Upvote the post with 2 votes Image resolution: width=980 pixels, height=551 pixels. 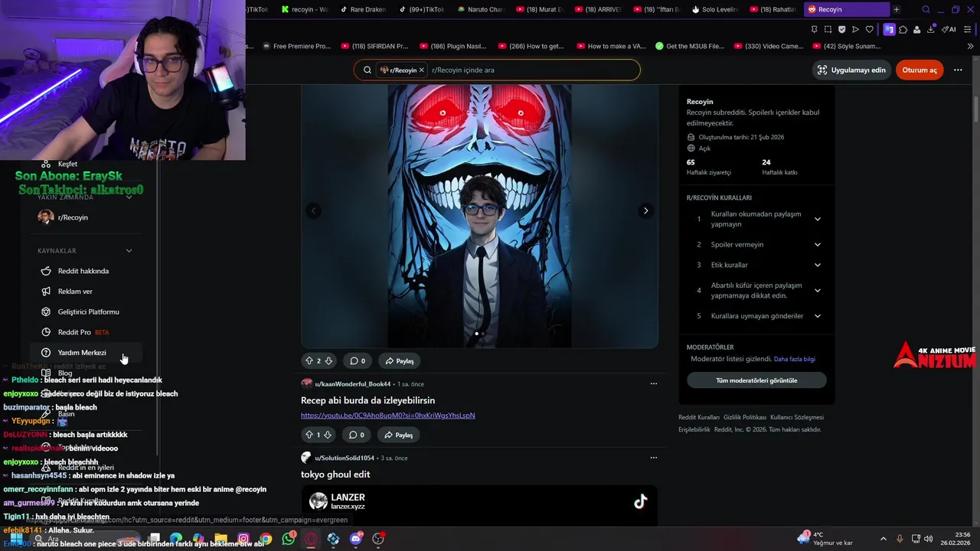click(309, 360)
